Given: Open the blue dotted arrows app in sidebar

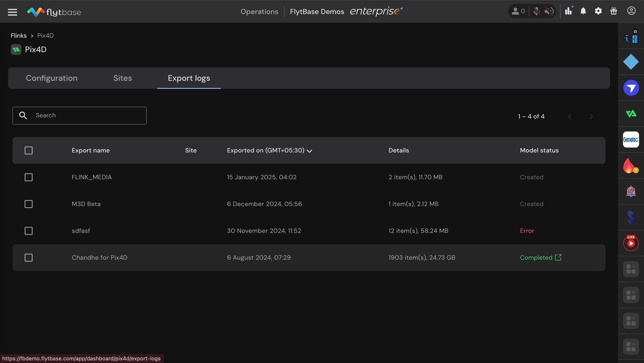Looking at the screenshot, I should pyautogui.click(x=631, y=217).
